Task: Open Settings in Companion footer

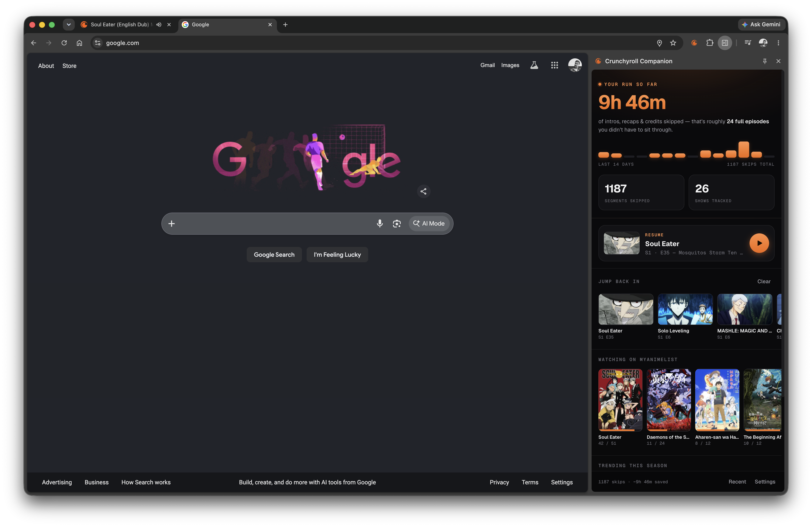Action: pos(765,482)
